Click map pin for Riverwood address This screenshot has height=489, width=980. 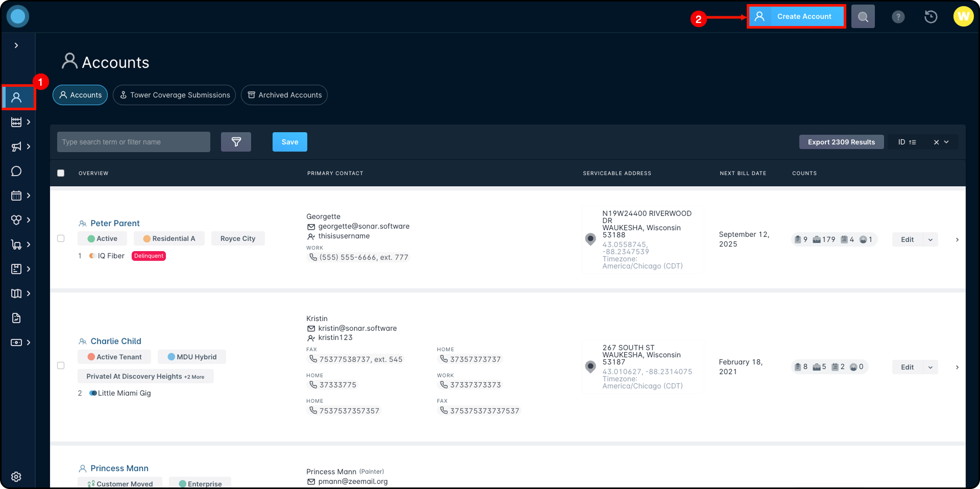click(x=591, y=239)
